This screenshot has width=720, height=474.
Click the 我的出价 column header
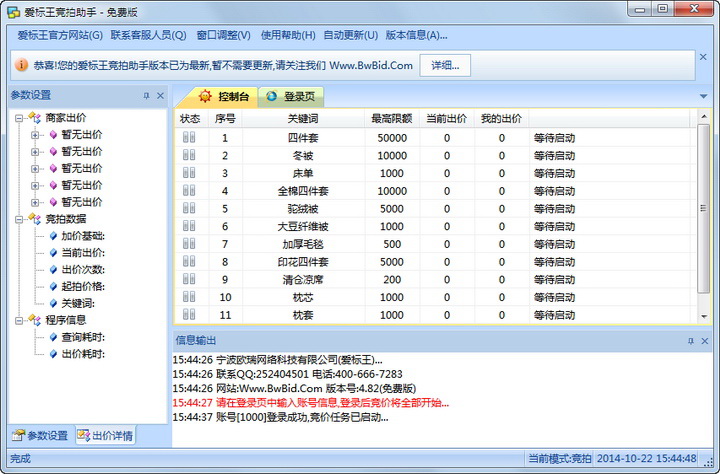pos(501,118)
